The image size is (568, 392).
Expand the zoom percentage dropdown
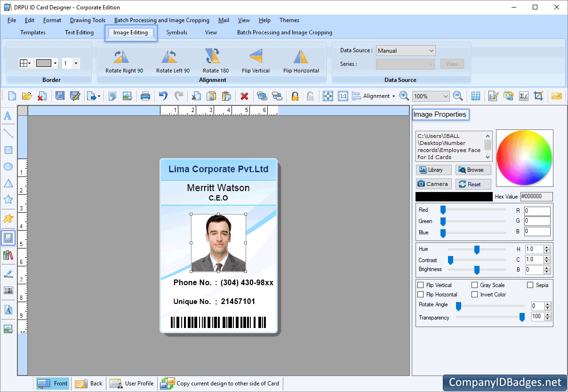430,96
